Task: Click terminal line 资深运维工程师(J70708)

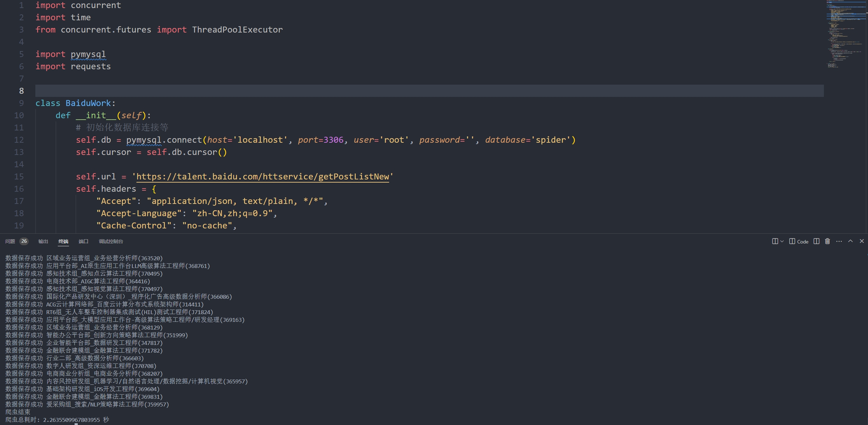Action: click(81, 366)
